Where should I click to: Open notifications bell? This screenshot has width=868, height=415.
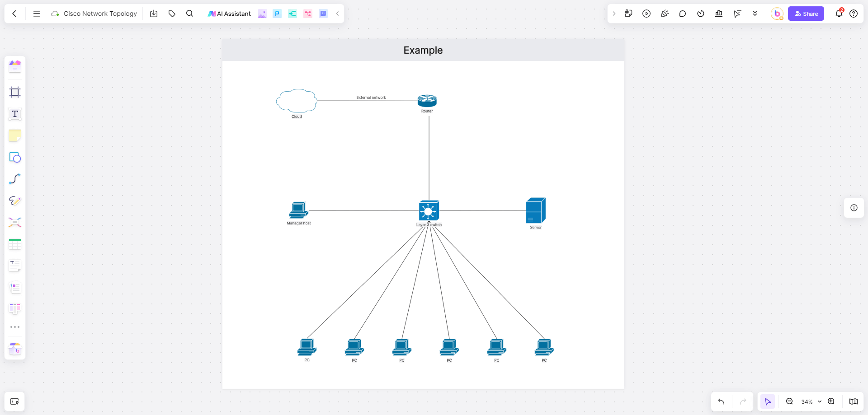(839, 13)
